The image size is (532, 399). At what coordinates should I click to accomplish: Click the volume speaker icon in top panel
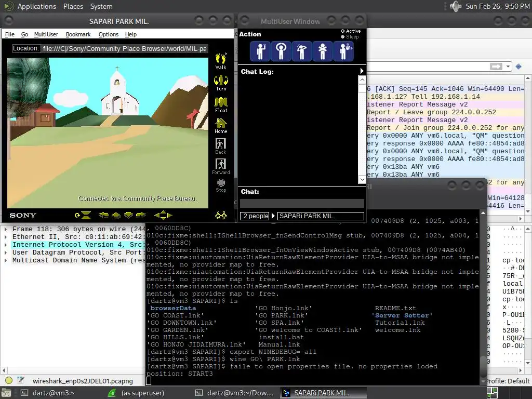[x=455, y=6]
